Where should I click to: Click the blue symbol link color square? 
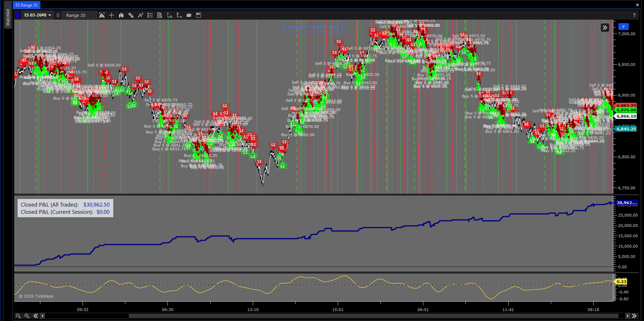pyautogui.click(x=18, y=15)
